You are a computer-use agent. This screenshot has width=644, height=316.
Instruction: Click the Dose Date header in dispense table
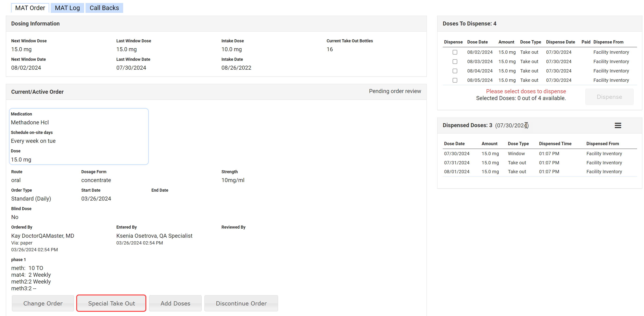[x=477, y=42]
